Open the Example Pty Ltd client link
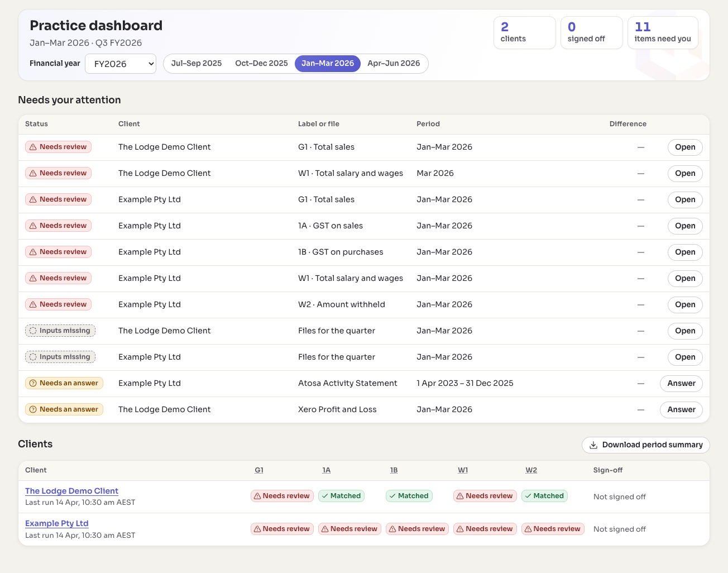This screenshot has width=728, height=573. click(x=57, y=523)
